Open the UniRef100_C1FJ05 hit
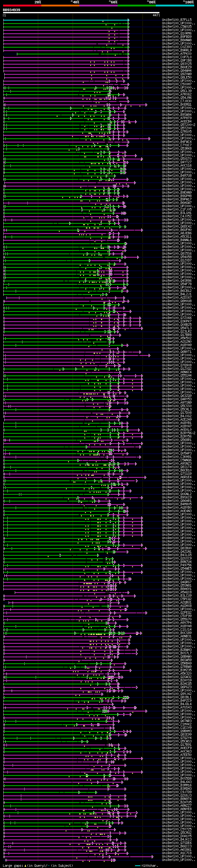The height and width of the screenshot is (868, 197). tap(177, 210)
